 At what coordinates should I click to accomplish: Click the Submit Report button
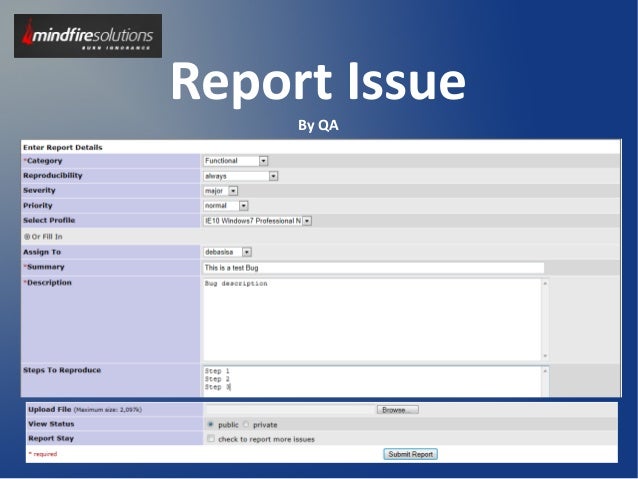[410, 454]
